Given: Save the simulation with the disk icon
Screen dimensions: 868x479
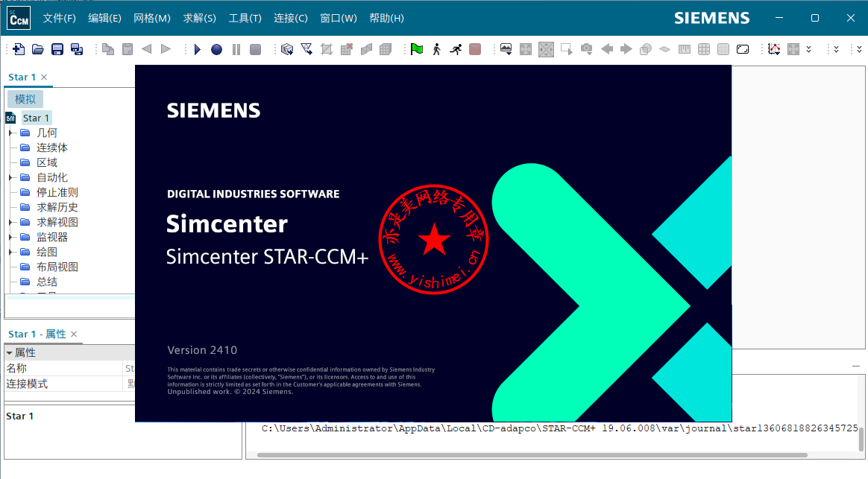Looking at the screenshot, I should (57, 49).
